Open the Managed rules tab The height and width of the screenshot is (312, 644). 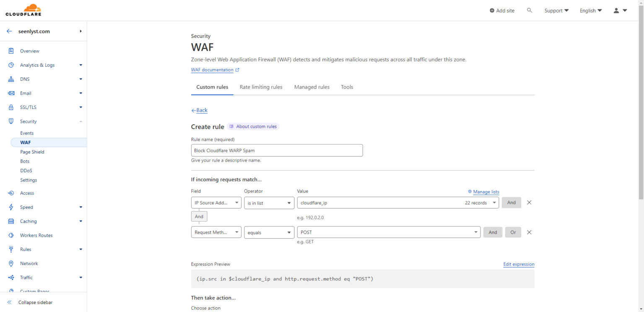tap(312, 87)
